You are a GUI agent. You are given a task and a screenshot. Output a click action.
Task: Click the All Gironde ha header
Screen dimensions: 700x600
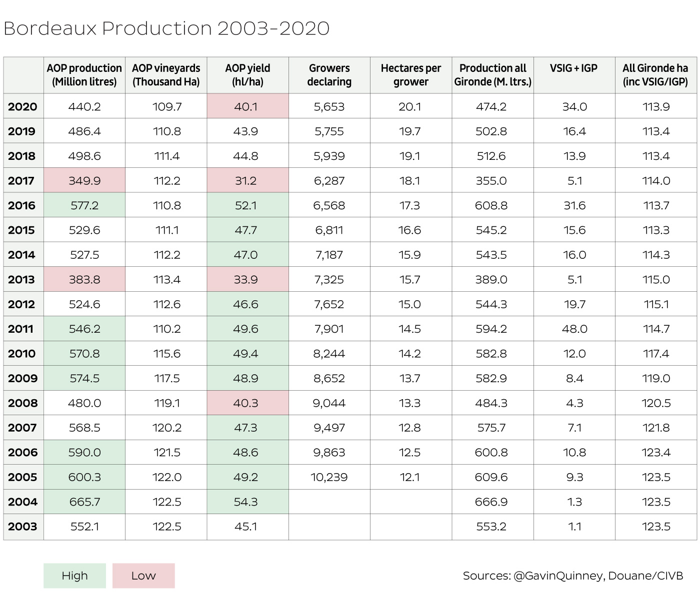coord(655,75)
